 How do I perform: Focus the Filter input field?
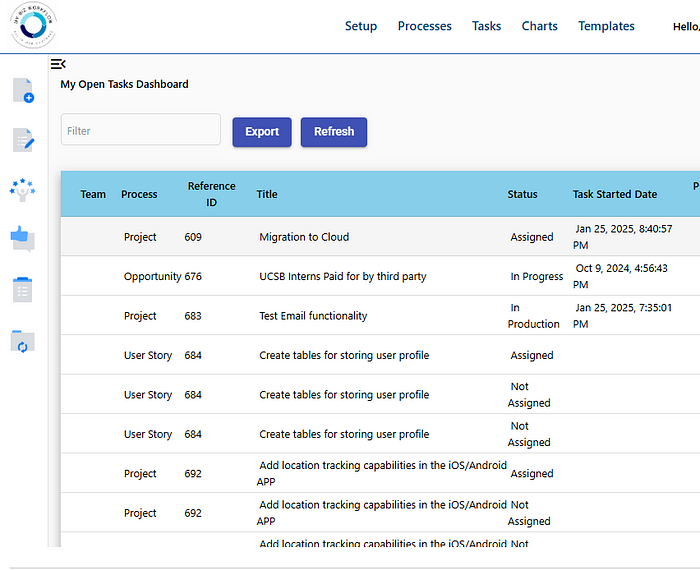click(x=141, y=129)
